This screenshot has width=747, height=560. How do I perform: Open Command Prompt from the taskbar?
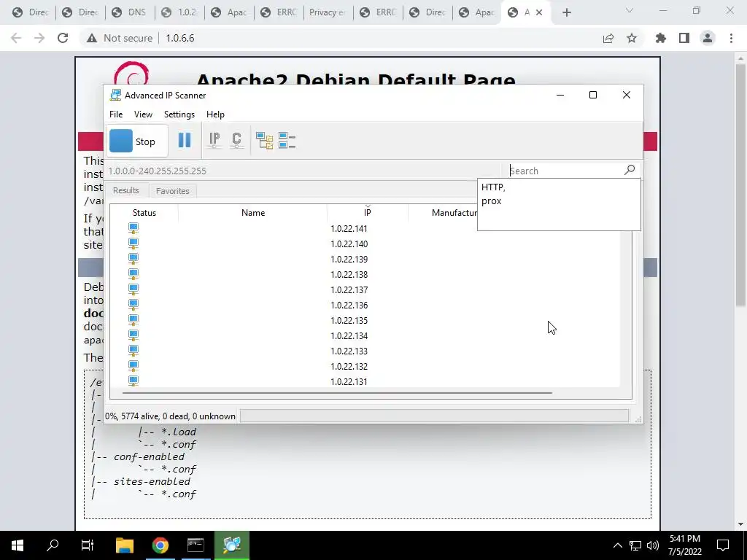[x=196, y=545]
